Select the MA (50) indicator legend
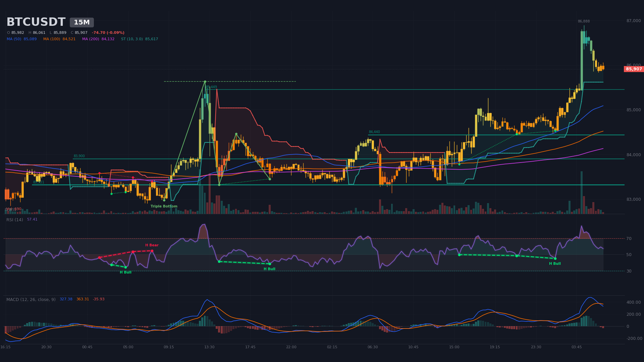This screenshot has height=362, width=644. pos(22,39)
